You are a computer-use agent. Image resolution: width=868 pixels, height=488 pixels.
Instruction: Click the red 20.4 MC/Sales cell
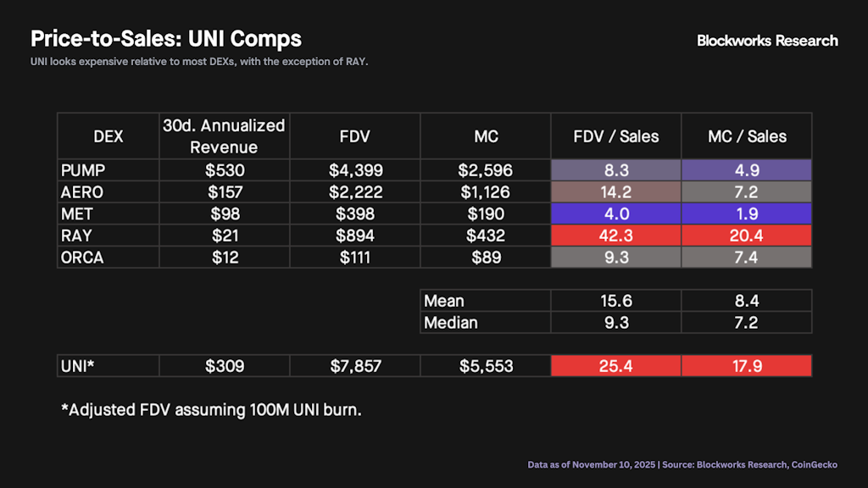(x=747, y=236)
